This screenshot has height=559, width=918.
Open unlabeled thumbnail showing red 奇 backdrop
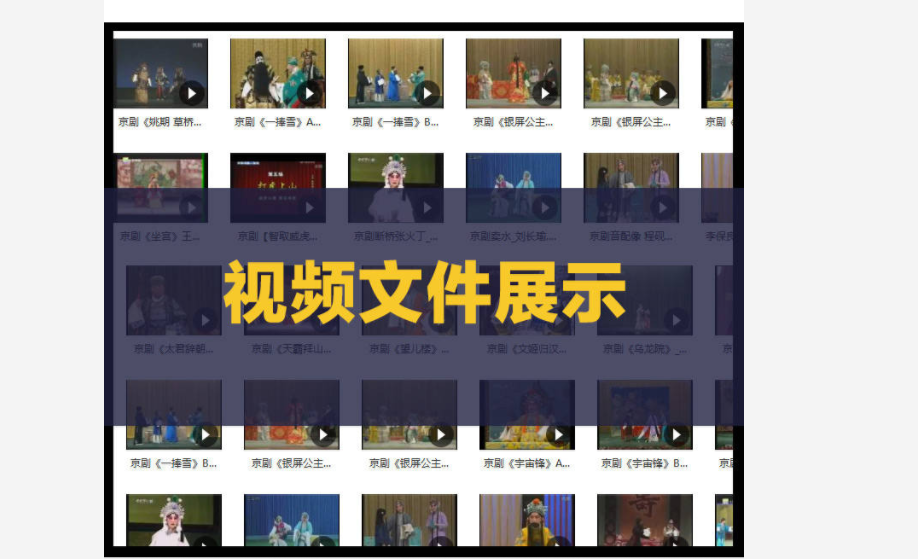tap(645, 520)
